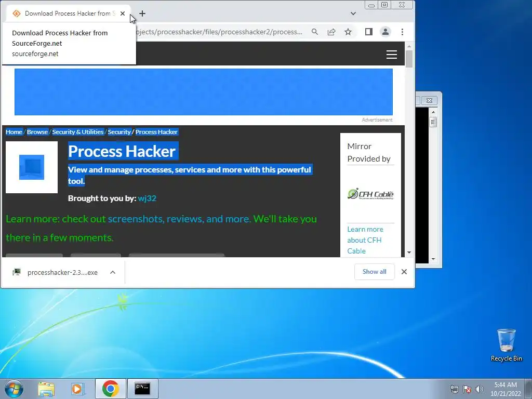Viewport: 532px width, 399px height.
Task: Switch to command prompt on taskbar
Action: tap(142, 389)
